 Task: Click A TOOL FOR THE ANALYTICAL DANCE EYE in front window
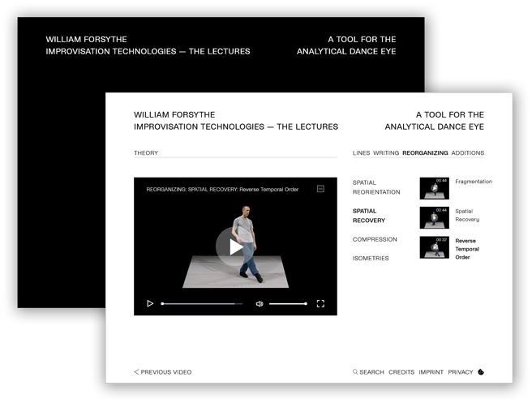click(435, 121)
